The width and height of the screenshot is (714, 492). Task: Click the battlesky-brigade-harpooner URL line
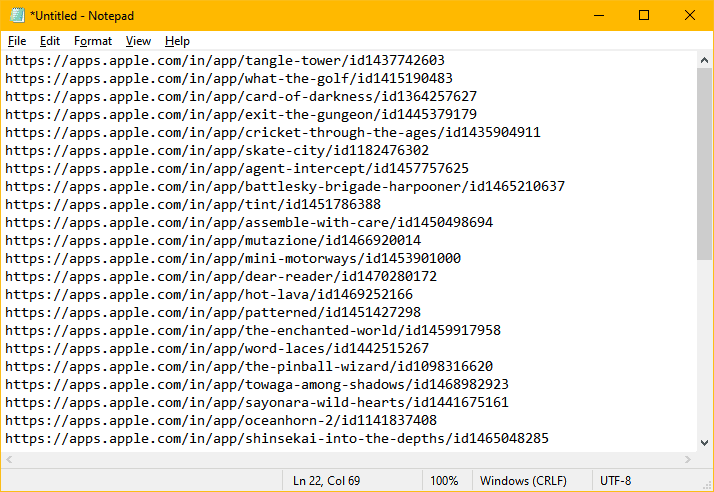click(x=285, y=186)
